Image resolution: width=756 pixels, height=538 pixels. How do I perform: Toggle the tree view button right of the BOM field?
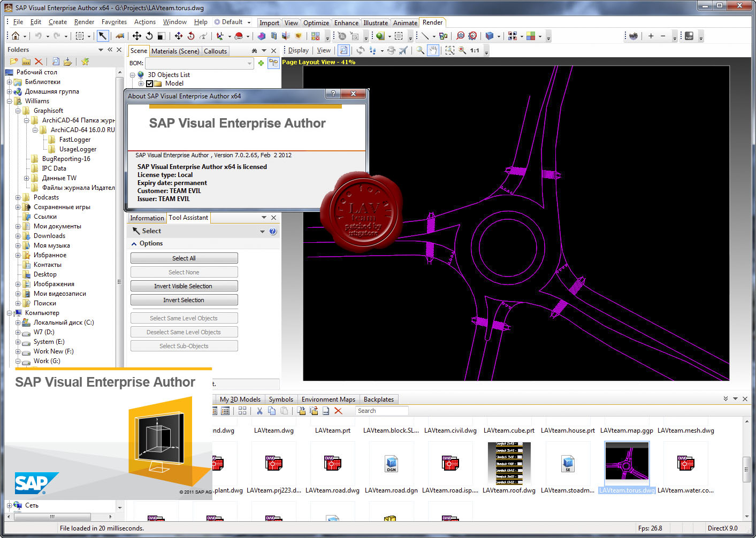coord(273,63)
